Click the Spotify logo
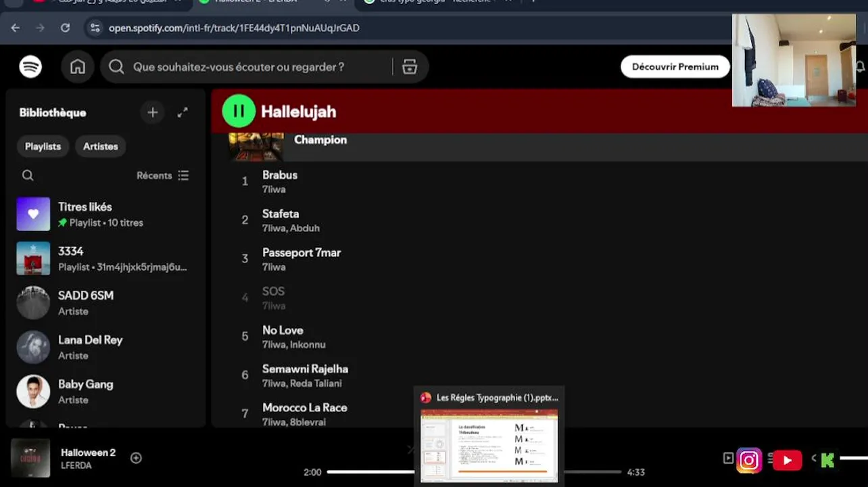Image resolution: width=868 pixels, height=487 pixels. [x=30, y=67]
